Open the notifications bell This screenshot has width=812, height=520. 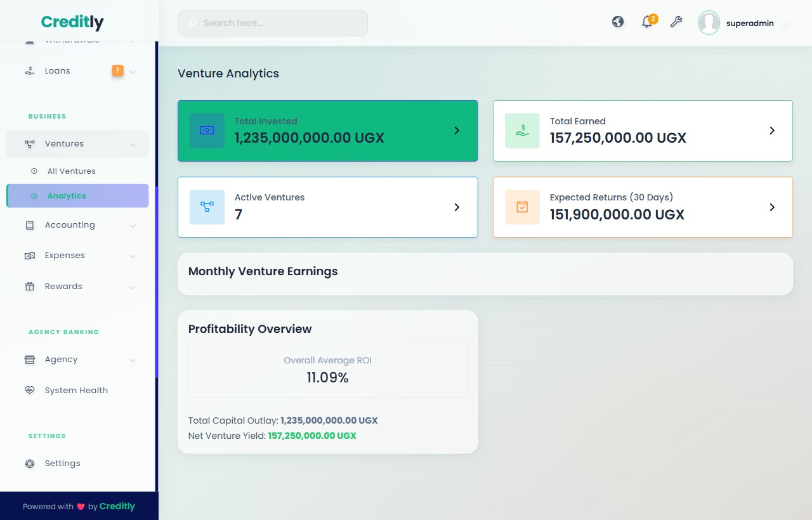pyautogui.click(x=647, y=22)
